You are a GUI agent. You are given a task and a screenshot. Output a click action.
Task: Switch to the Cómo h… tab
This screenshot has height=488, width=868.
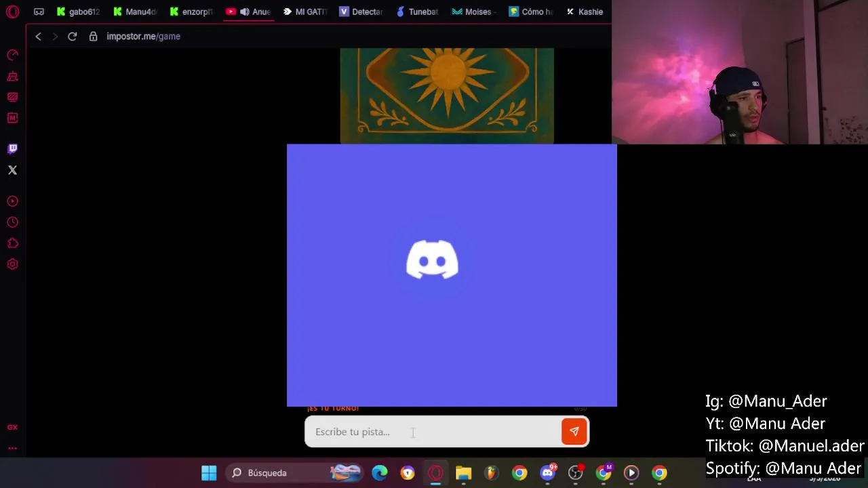(x=531, y=12)
